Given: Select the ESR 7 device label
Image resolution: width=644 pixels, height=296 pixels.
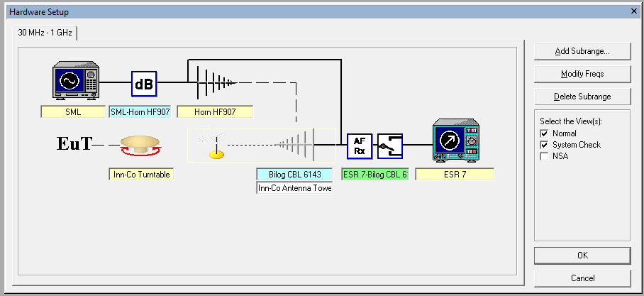Looking at the screenshot, I should pos(455,175).
